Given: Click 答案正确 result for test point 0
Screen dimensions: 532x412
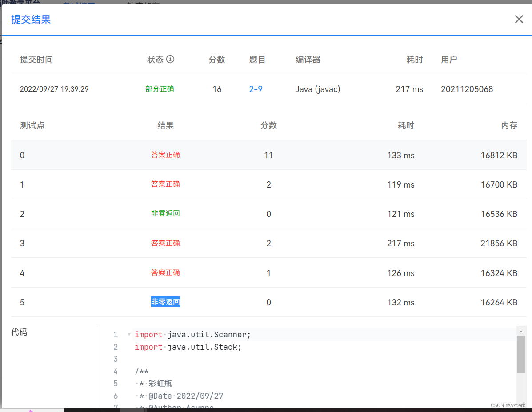Looking at the screenshot, I should pos(165,155).
